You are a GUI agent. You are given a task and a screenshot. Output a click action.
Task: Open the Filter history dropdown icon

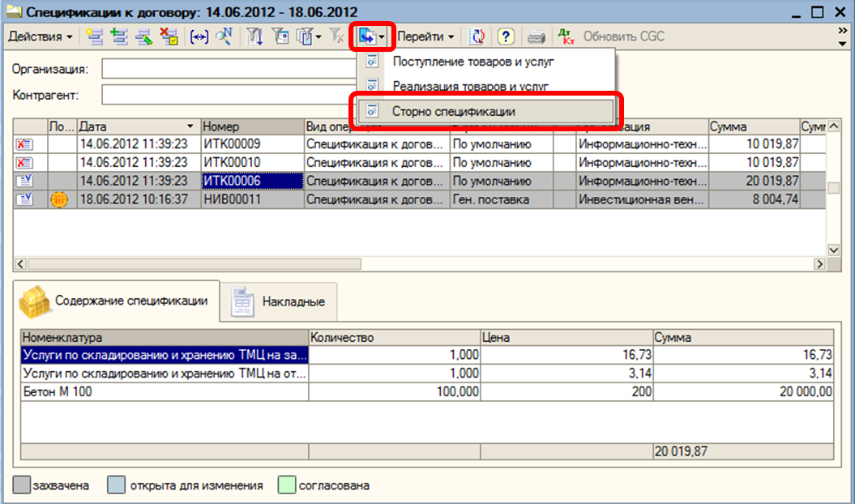pos(309,37)
